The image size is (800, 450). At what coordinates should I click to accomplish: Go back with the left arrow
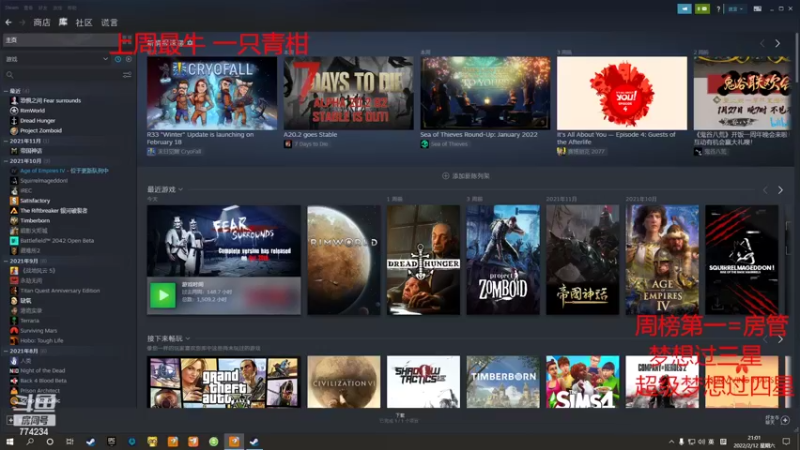coord(9,22)
